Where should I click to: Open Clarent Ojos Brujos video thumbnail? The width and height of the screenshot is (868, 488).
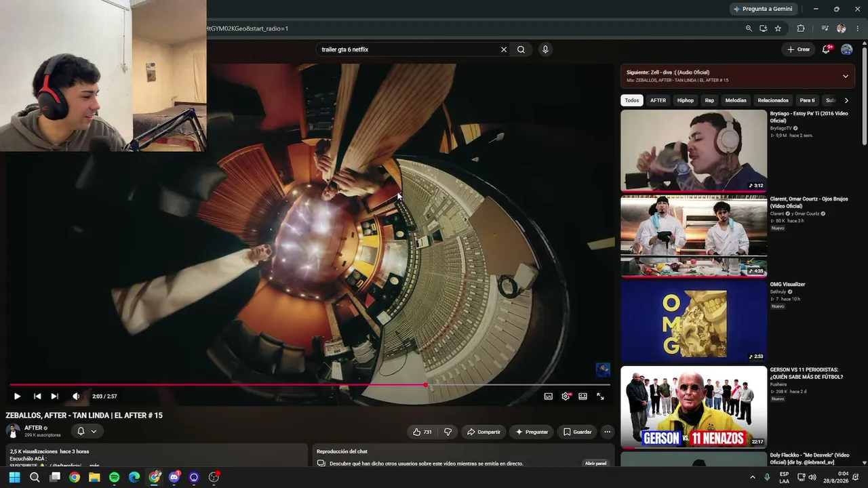pyautogui.click(x=694, y=236)
